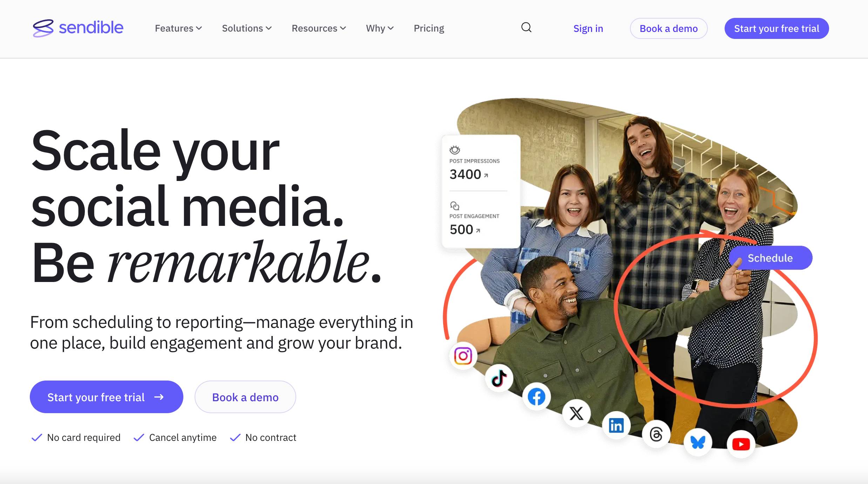The height and width of the screenshot is (484, 868).
Task: Click the Sign in link
Action: point(588,28)
